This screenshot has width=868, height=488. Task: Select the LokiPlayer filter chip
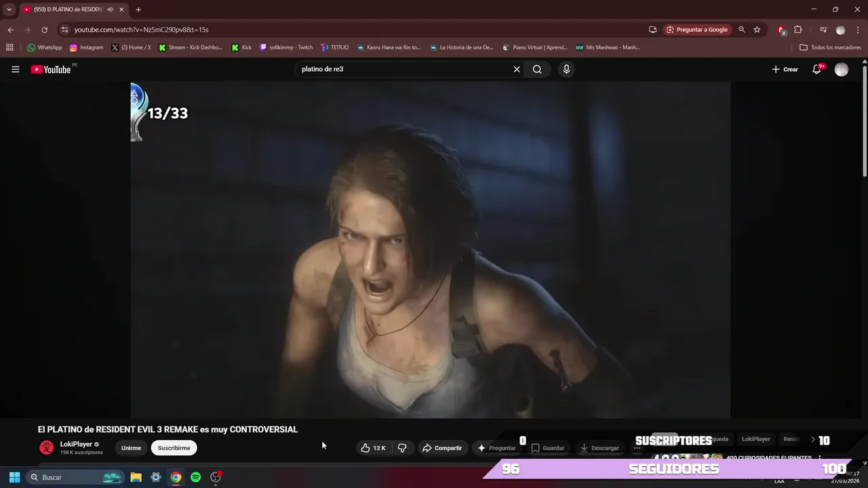755,439
